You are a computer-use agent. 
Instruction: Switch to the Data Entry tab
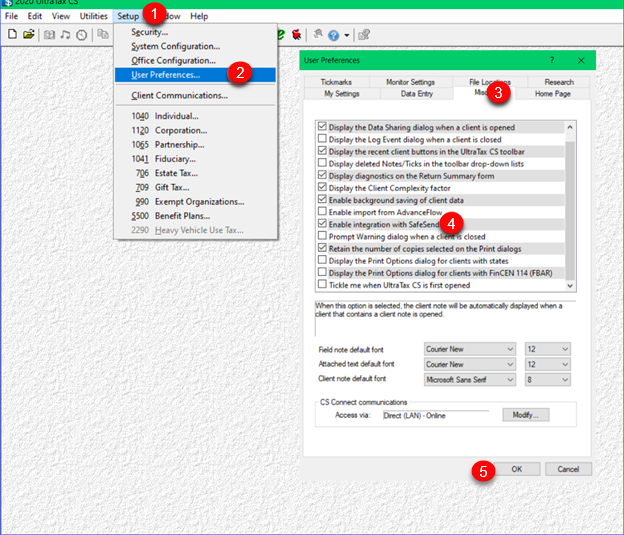tap(416, 94)
